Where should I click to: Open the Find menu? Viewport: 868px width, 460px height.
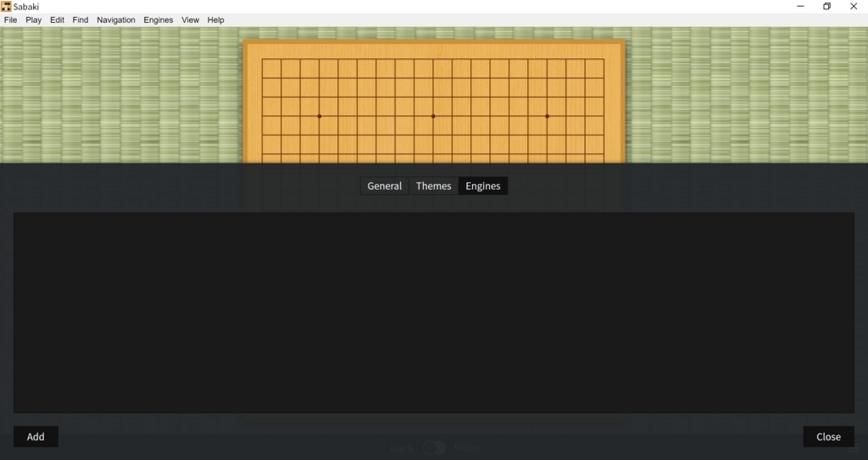point(81,20)
